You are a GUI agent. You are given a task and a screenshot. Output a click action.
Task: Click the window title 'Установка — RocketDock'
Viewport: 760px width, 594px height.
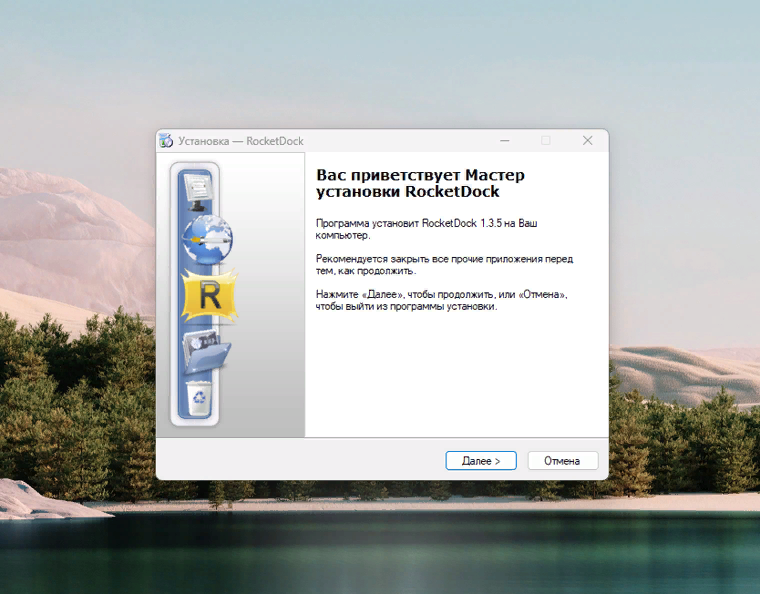click(241, 141)
